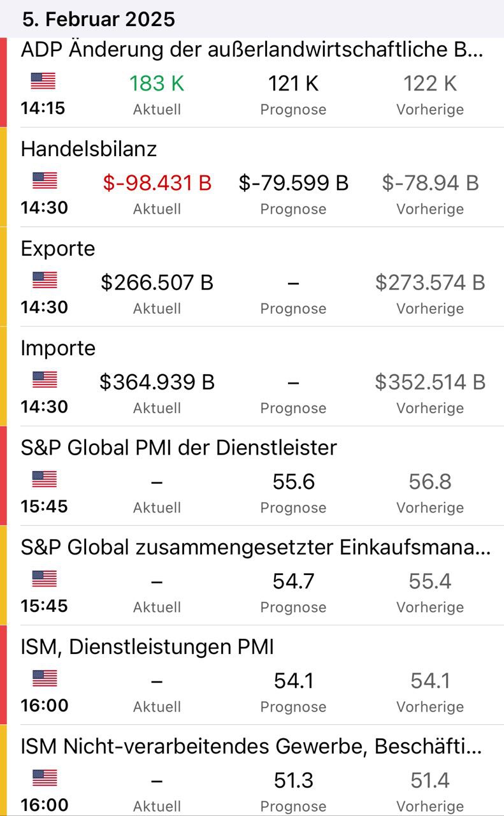Select the Exporte event title
This screenshot has width=504, height=816.
58,249
